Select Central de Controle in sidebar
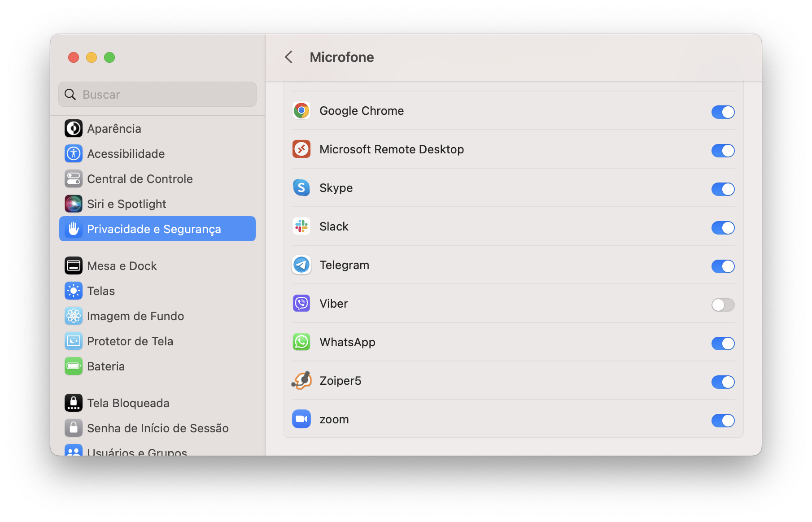Image resolution: width=812 pixels, height=522 pixels. click(157, 179)
